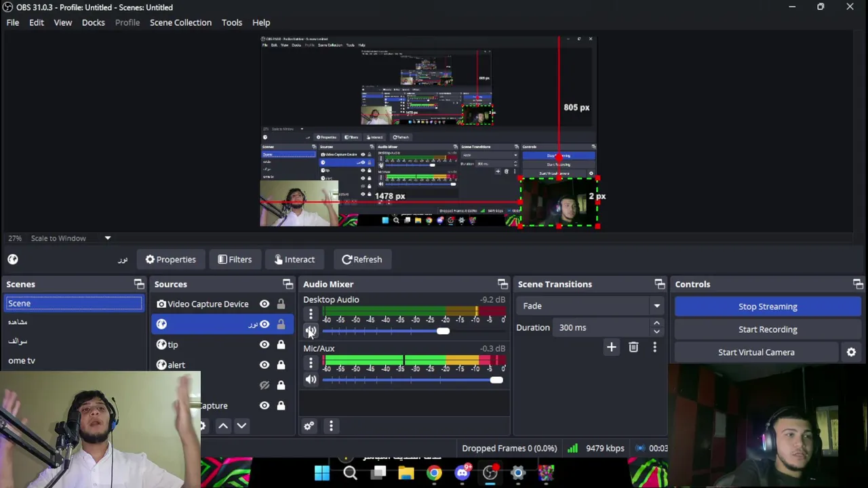
Task: Click the streaming broadcast status icon
Action: click(639, 448)
